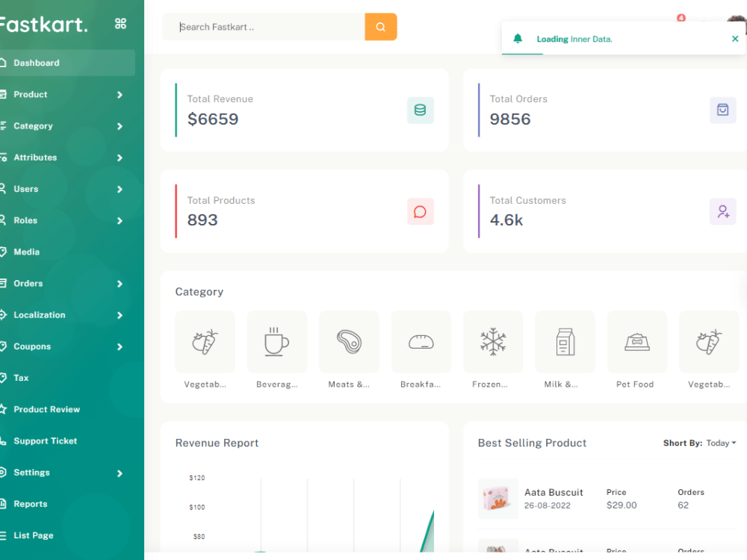747x560 pixels.
Task: Click the 4.6k total customers value
Action: click(x=506, y=220)
